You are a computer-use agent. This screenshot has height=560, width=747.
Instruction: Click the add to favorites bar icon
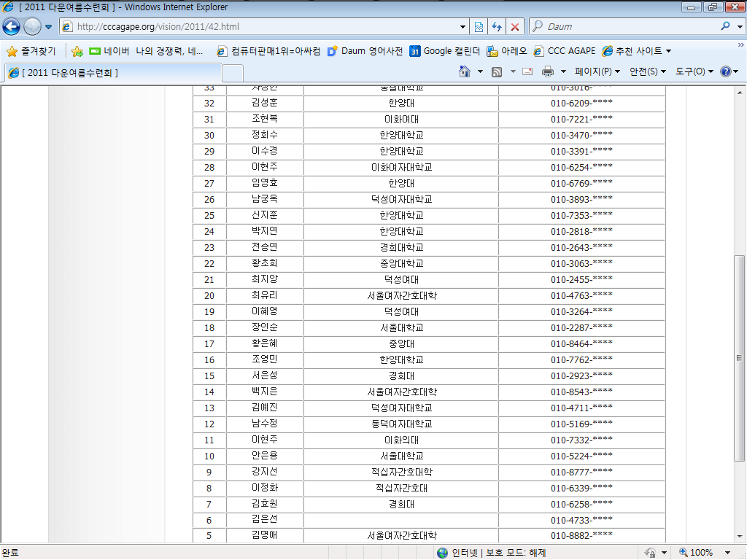click(x=77, y=51)
